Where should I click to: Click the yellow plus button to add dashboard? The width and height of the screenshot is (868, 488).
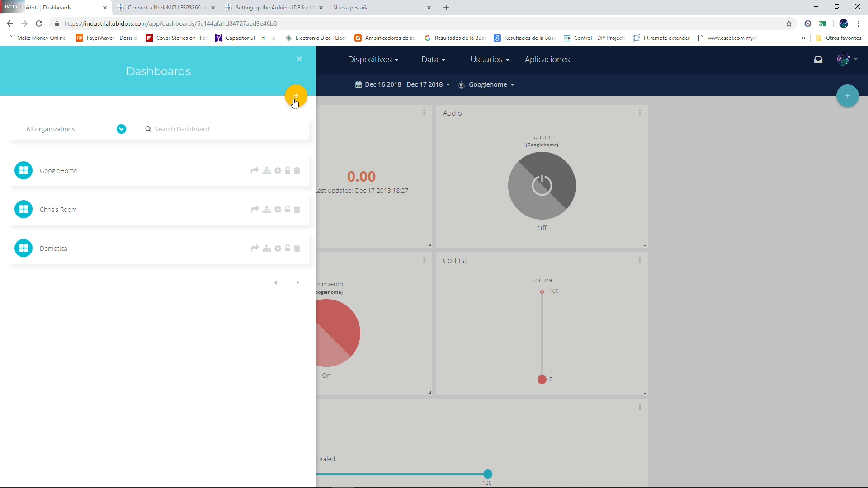pos(296,96)
